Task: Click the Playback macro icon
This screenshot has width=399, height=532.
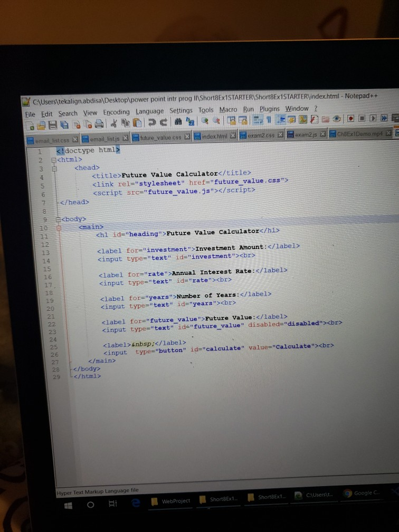Action: click(x=373, y=118)
